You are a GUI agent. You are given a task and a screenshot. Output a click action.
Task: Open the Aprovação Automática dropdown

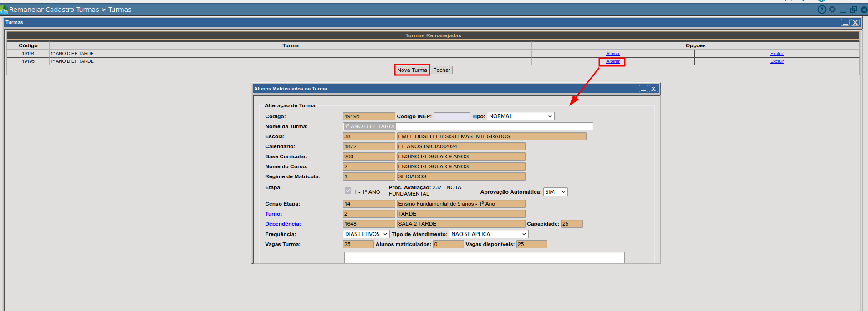556,192
